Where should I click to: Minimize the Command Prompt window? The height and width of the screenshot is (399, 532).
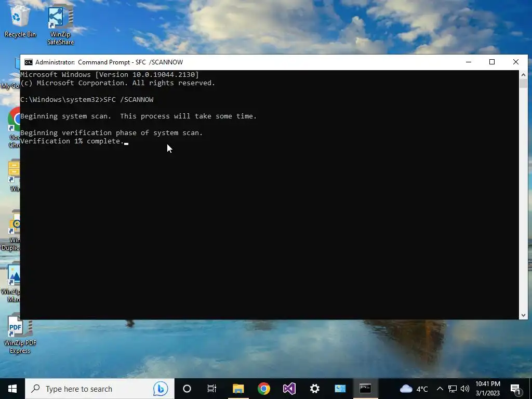[469, 62]
